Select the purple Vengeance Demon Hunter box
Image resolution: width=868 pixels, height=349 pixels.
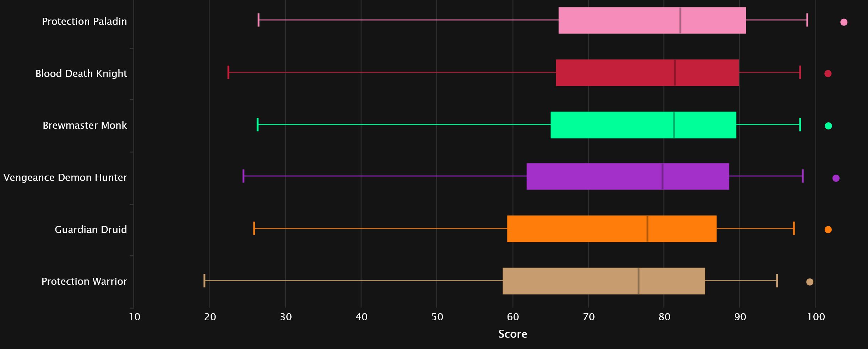pos(628,177)
